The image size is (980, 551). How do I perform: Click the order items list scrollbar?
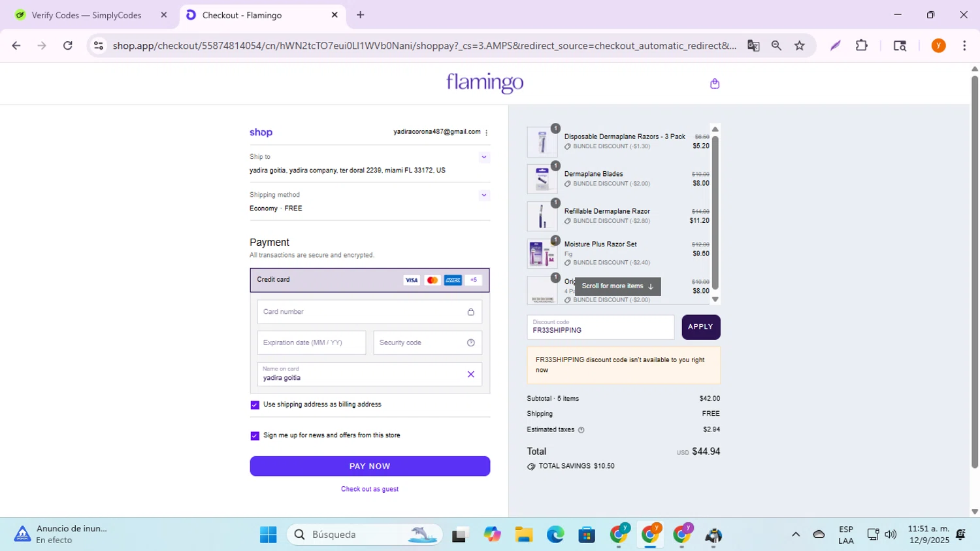[x=715, y=212]
